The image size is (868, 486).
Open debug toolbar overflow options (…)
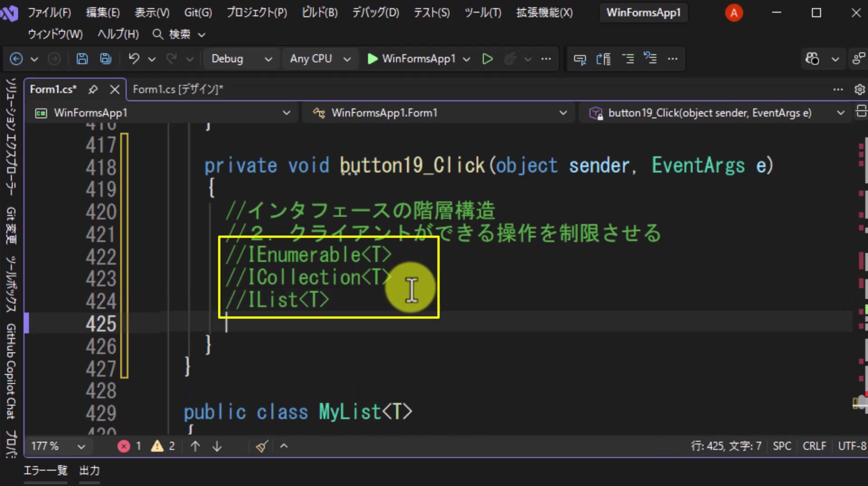point(546,59)
